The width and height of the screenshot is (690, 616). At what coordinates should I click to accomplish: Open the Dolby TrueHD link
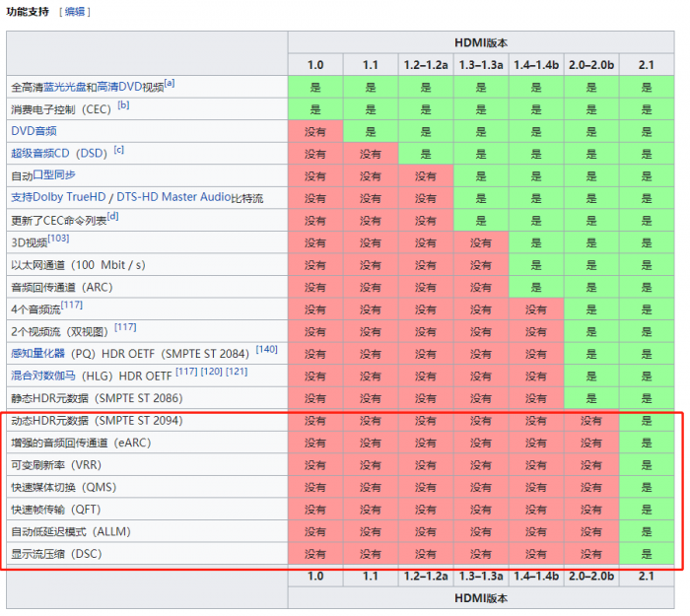(x=68, y=198)
